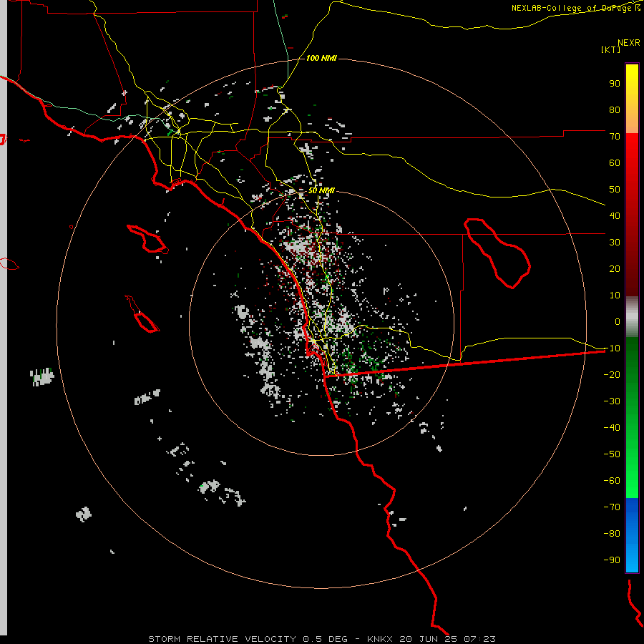Click the 40 knot scale label
644x644 pixels.
pos(615,215)
